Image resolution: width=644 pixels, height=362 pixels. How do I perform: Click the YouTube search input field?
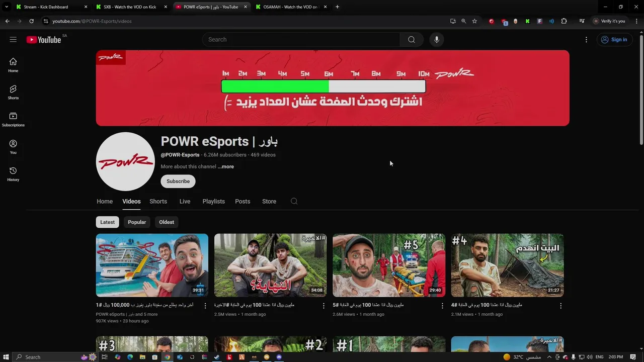(301, 40)
